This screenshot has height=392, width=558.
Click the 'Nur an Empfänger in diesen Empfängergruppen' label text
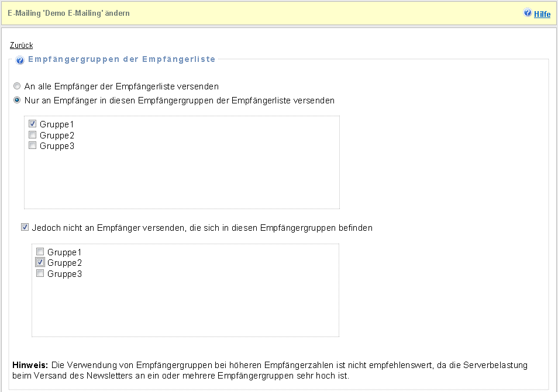click(179, 100)
